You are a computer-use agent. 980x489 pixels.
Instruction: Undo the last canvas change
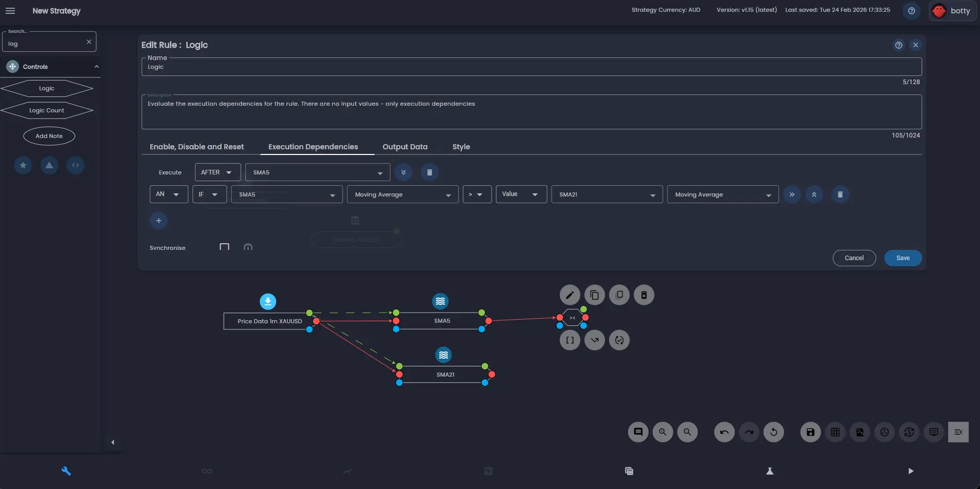[724, 432]
